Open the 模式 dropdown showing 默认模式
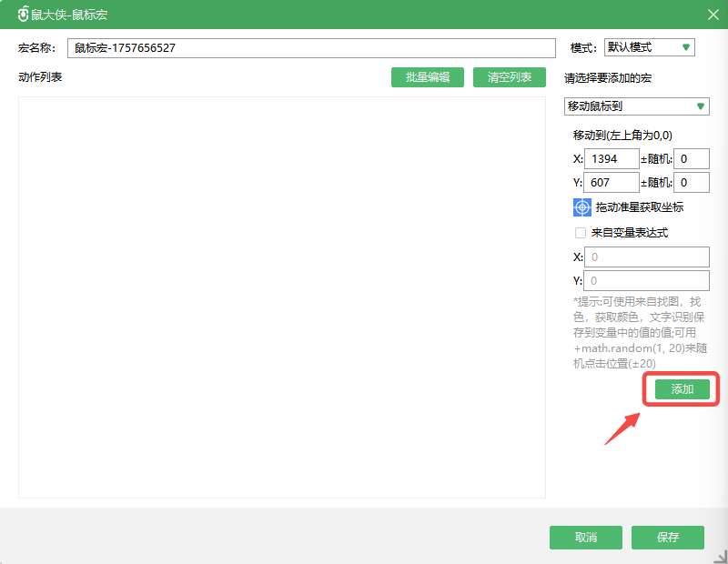 pos(650,47)
